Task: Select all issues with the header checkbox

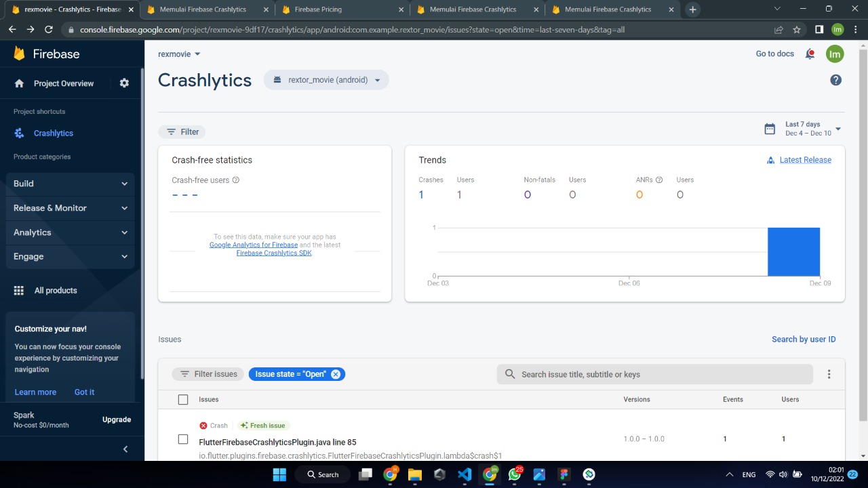Action: point(183,400)
